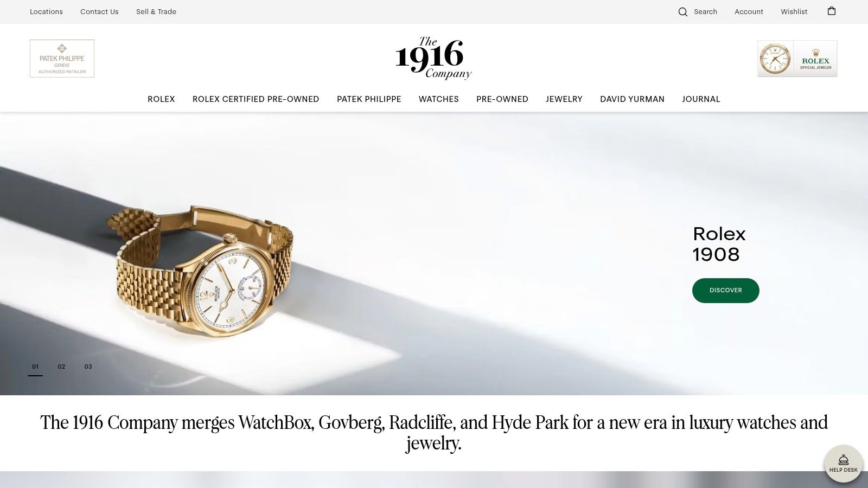Click The 1916 Company logo
This screenshot has height=488, width=868.
click(x=433, y=58)
